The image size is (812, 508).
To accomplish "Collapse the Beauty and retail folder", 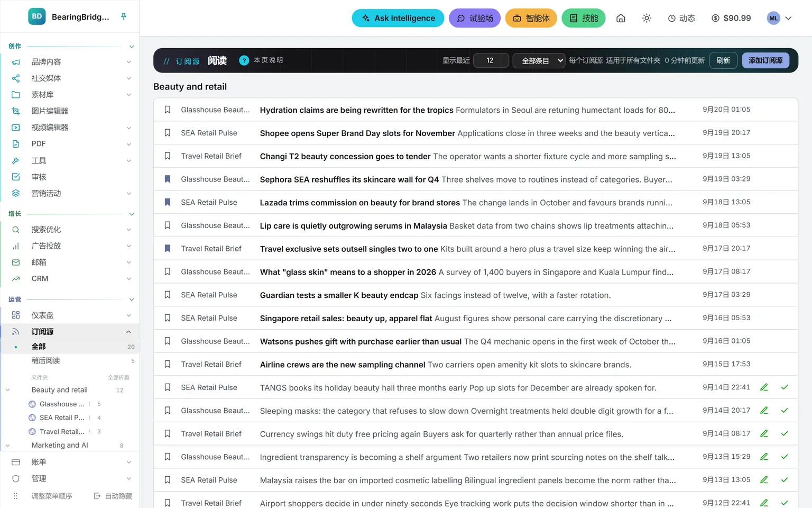I will (7, 390).
